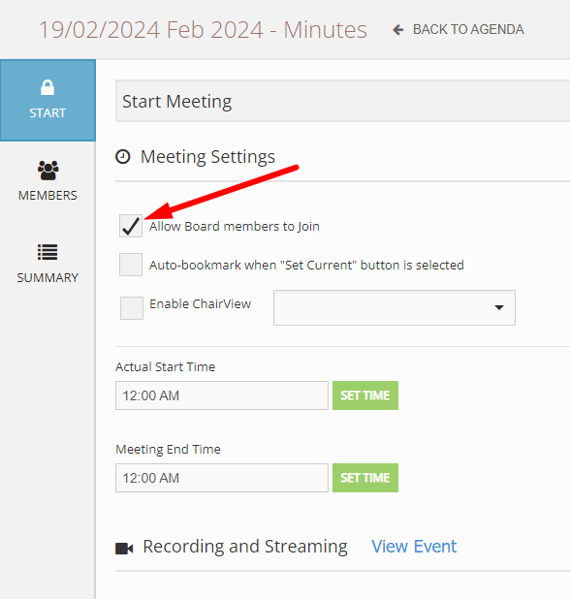
Task: Uncheck Allow Board members to Join
Action: (x=131, y=226)
